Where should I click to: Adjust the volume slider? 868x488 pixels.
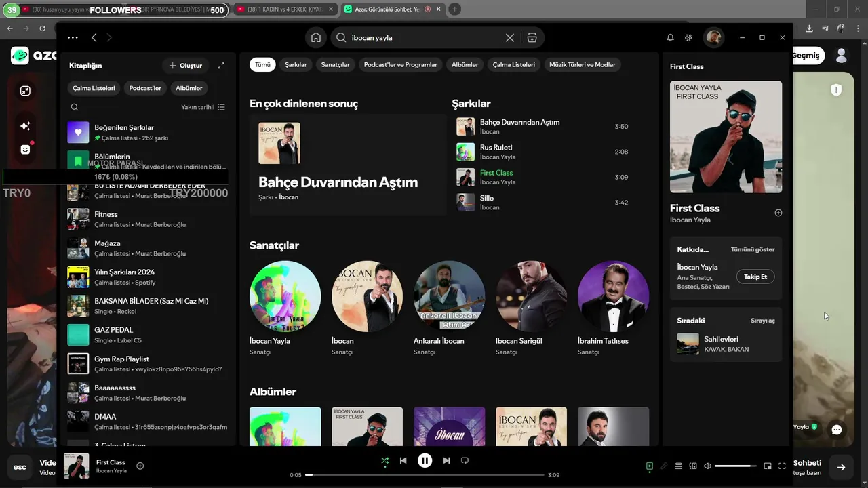click(x=736, y=466)
